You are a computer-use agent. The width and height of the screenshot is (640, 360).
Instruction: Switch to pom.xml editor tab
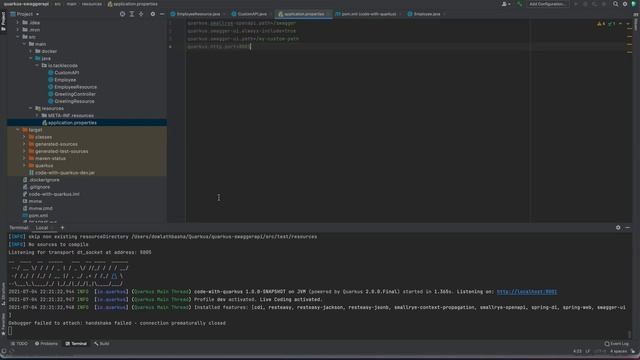click(x=368, y=14)
